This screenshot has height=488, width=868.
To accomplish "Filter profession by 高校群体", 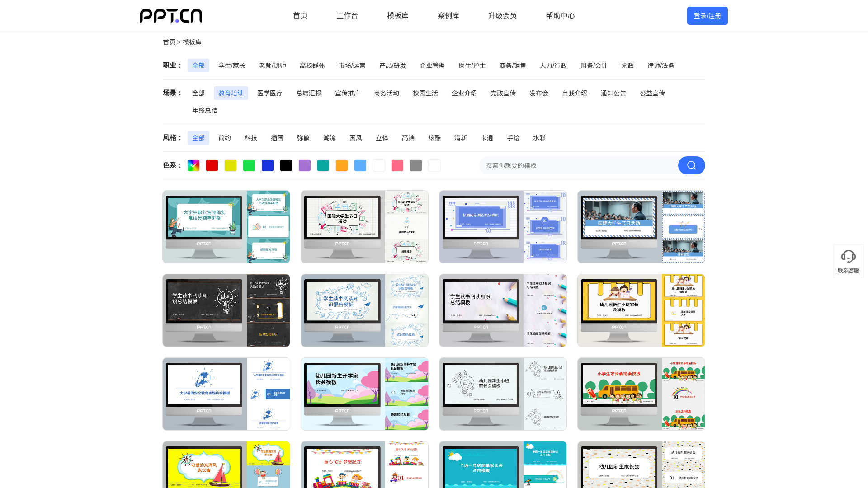I will pyautogui.click(x=312, y=66).
